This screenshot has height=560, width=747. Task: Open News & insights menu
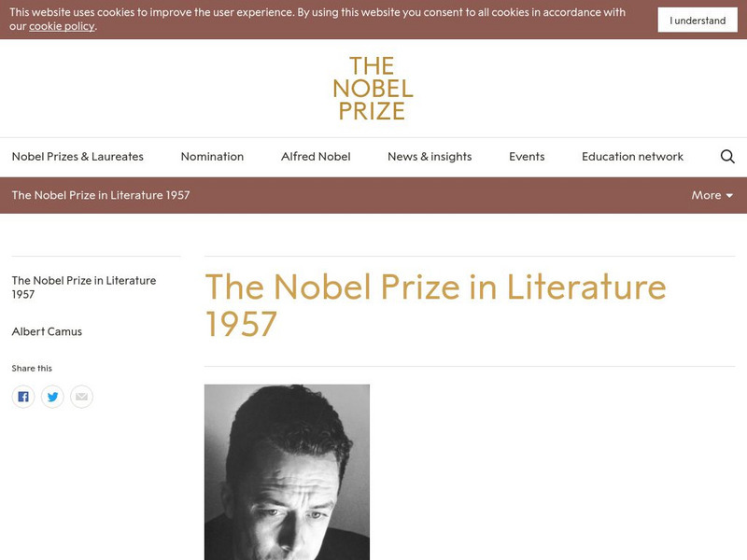pyautogui.click(x=430, y=157)
